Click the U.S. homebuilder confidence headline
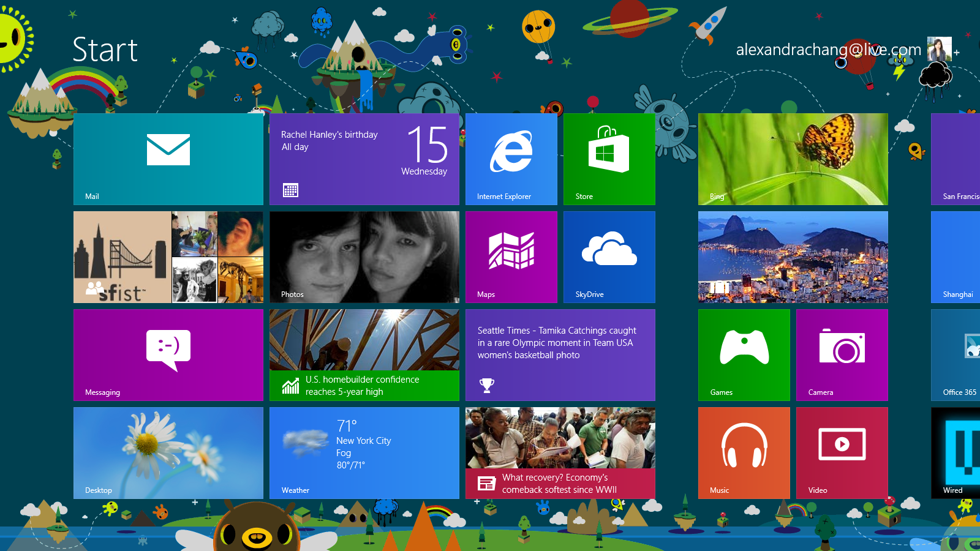This screenshot has width=980, height=551. pyautogui.click(x=363, y=386)
